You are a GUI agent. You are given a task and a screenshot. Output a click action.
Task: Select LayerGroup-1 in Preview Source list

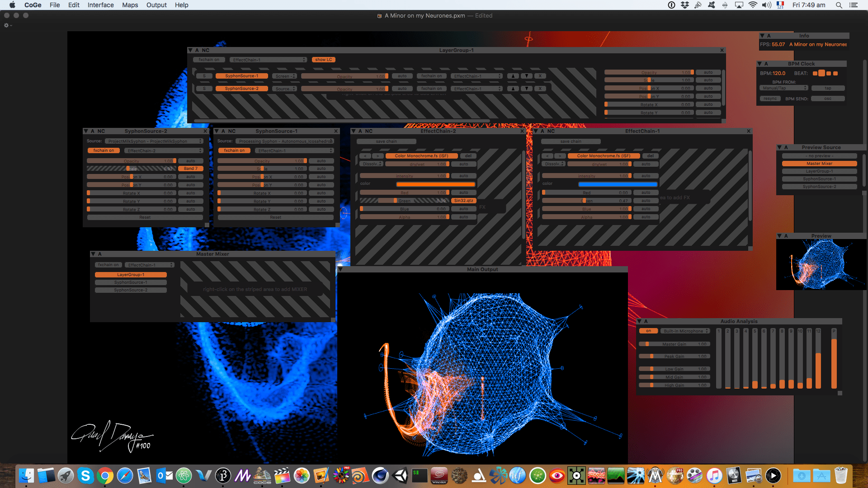pos(819,171)
